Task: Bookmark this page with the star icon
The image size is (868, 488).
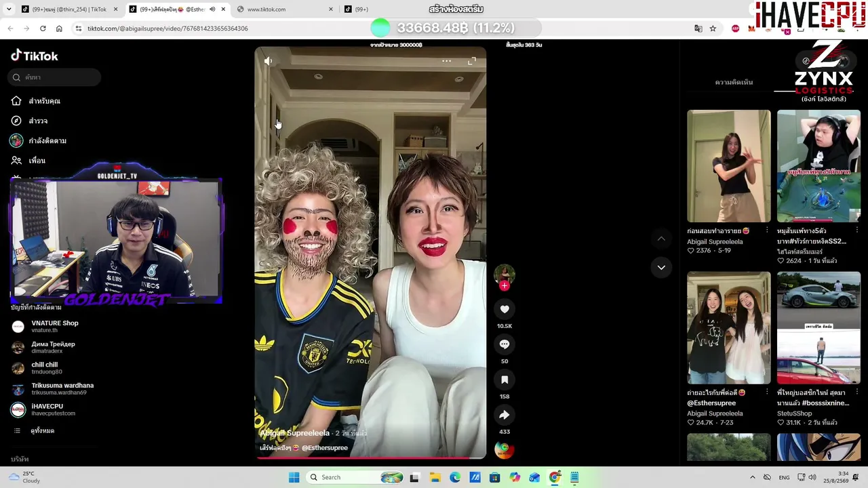Action: pos(713,28)
